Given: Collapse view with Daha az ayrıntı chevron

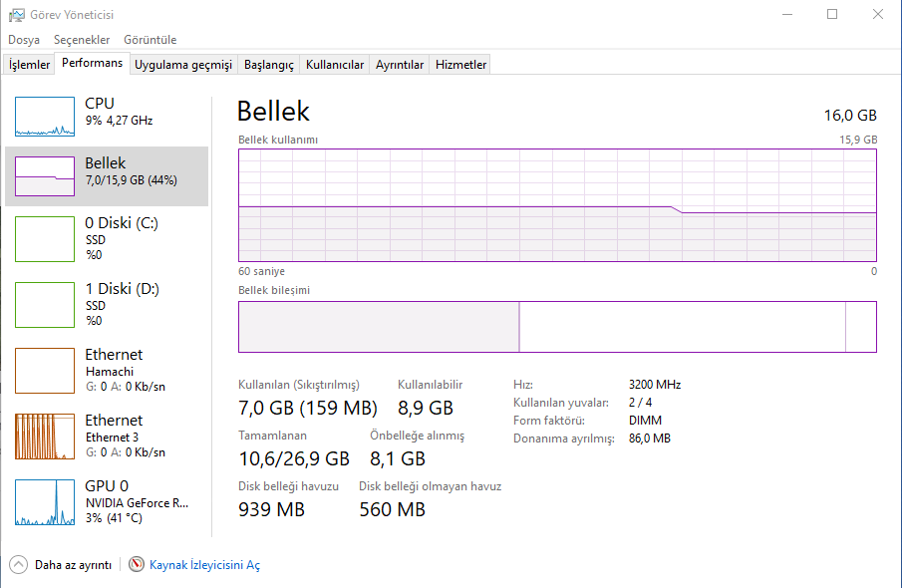Looking at the screenshot, I should 19,564.
